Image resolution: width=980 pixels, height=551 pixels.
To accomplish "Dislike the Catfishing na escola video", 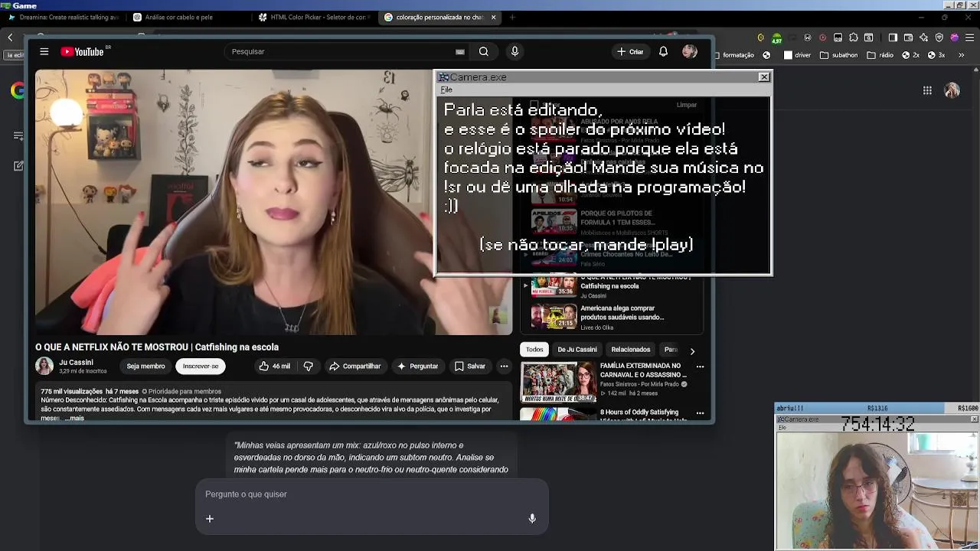I will pos(308,367).
